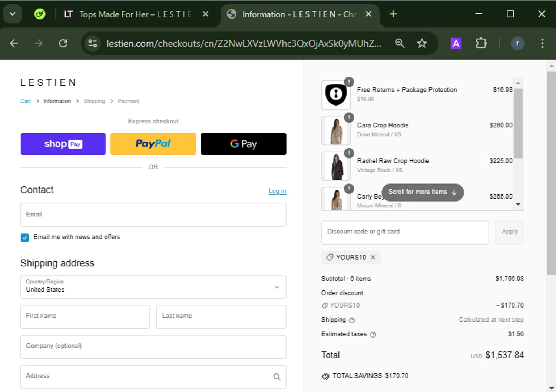556x392 pixels.
Task: Switch to Tops Made For Her tab
Action: point(136,14)
